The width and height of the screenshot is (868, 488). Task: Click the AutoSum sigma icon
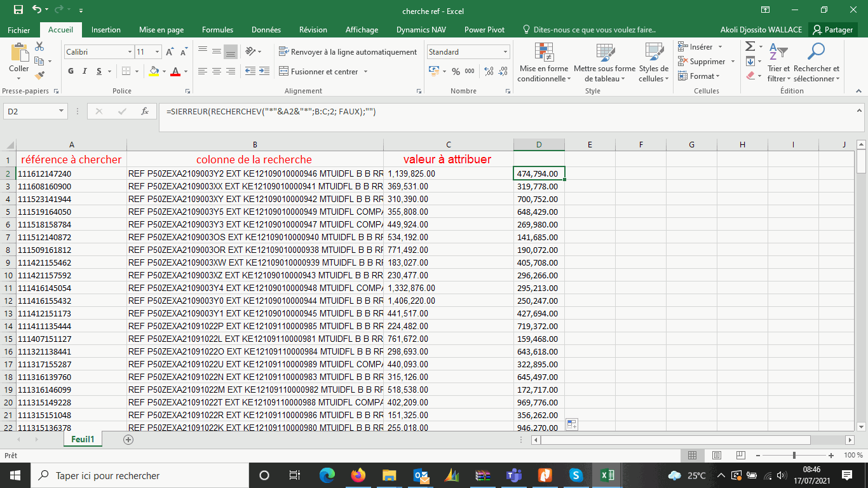tap(750, 46)
